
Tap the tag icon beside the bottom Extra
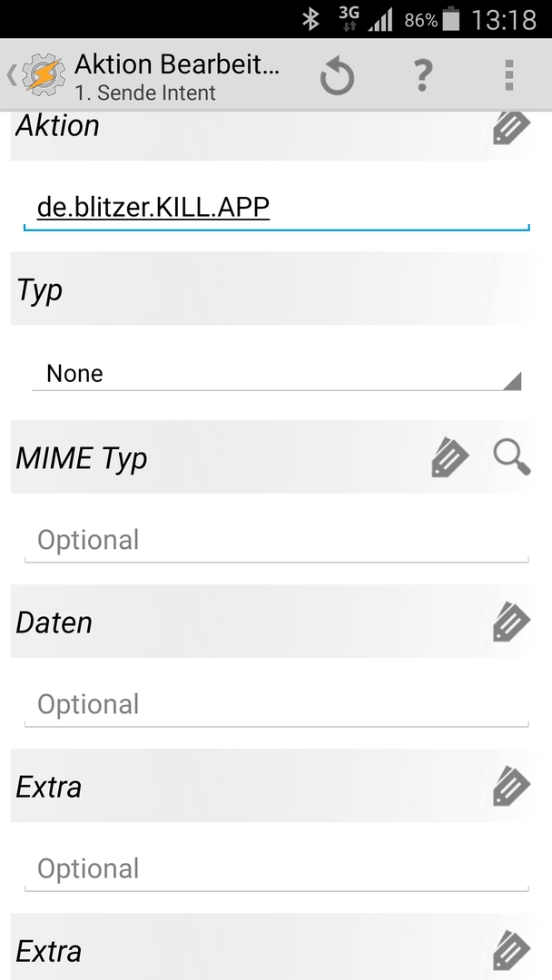tap(511, 950)
